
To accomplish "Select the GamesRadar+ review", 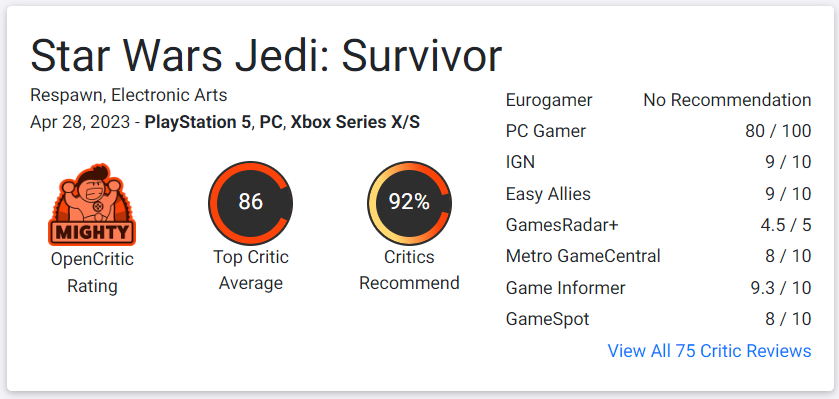I will (658, 225).
